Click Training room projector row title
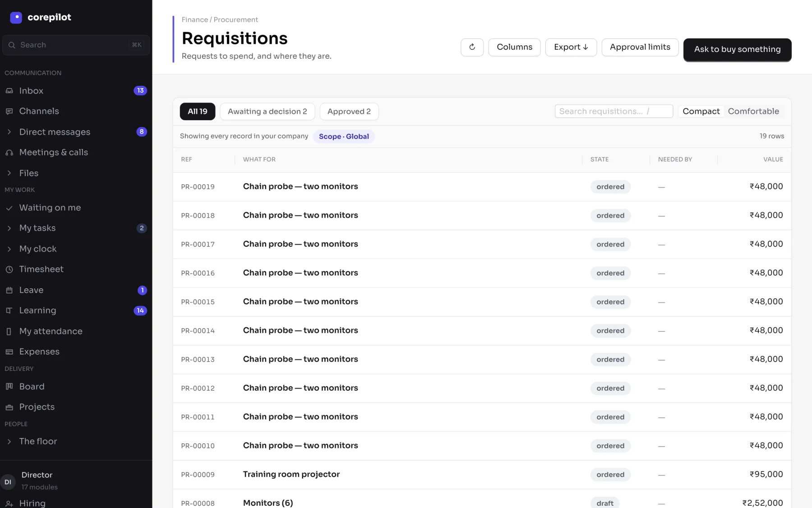Viewport: 812px width, 508px height. click(291, 474)
